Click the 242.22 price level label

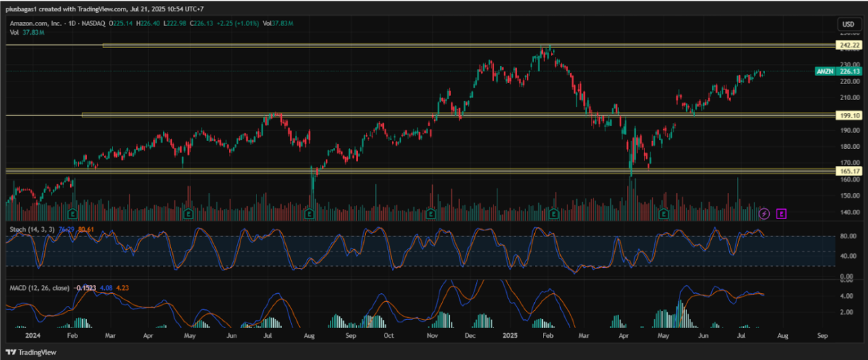(849, 45)
